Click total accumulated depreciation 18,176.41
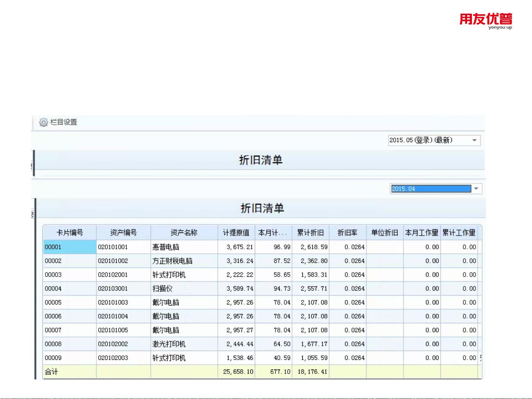This screenshot has height=399, width=532. pos(313,372)
